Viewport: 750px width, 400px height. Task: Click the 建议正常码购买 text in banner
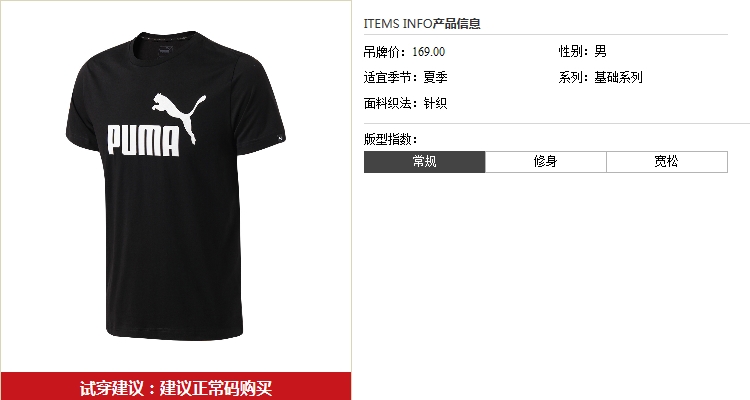click(216, 388)
